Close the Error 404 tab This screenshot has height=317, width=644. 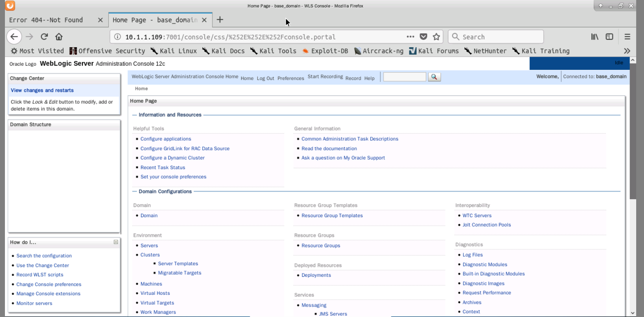(100, 20)
